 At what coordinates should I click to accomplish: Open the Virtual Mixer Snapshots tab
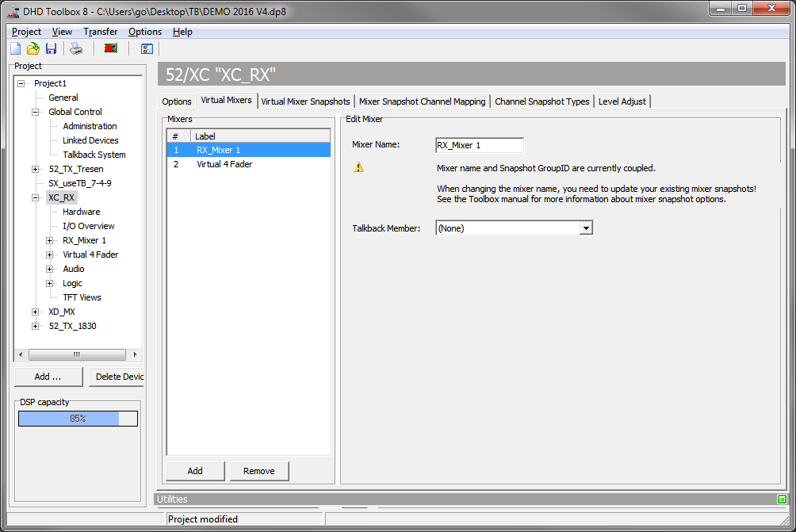tap(305, 101)
